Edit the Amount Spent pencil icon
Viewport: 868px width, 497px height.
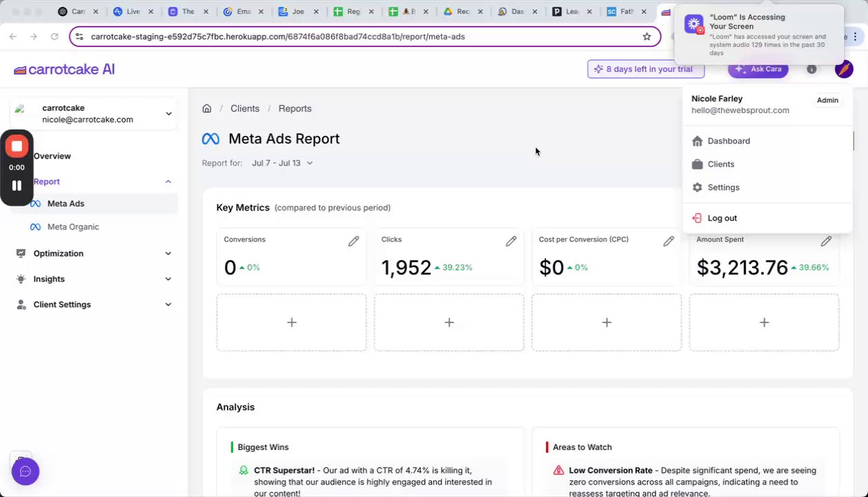825,241
